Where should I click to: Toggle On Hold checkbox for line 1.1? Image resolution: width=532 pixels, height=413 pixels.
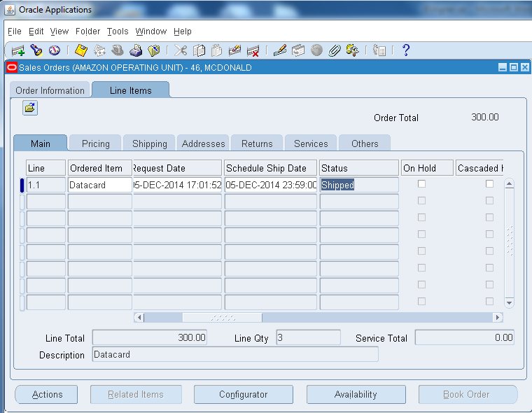[421, 183]
